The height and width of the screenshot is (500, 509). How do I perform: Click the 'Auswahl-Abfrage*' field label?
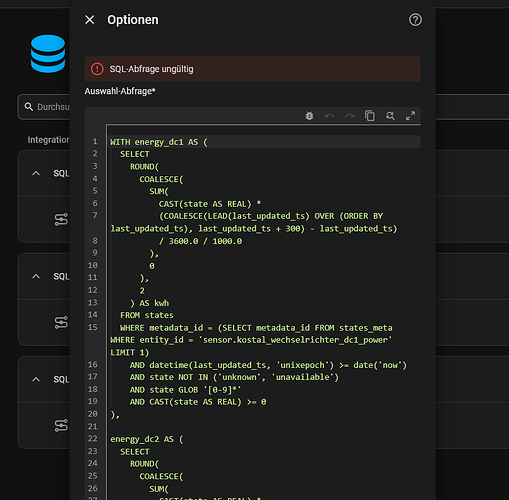pos(120,91)
